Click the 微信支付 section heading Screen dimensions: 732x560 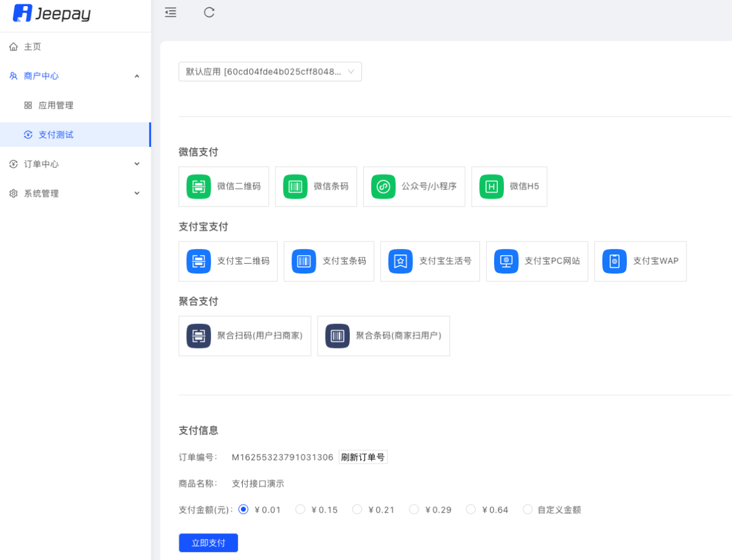[199, 152]
